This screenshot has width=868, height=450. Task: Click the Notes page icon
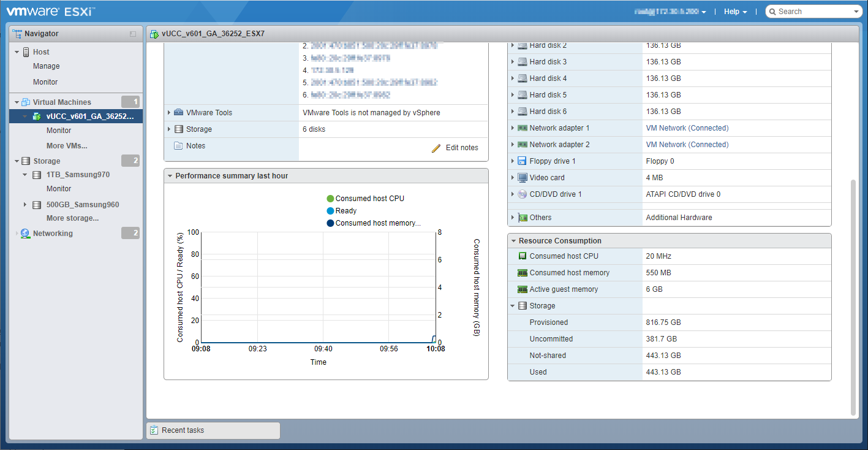click(x=178, y=146)
